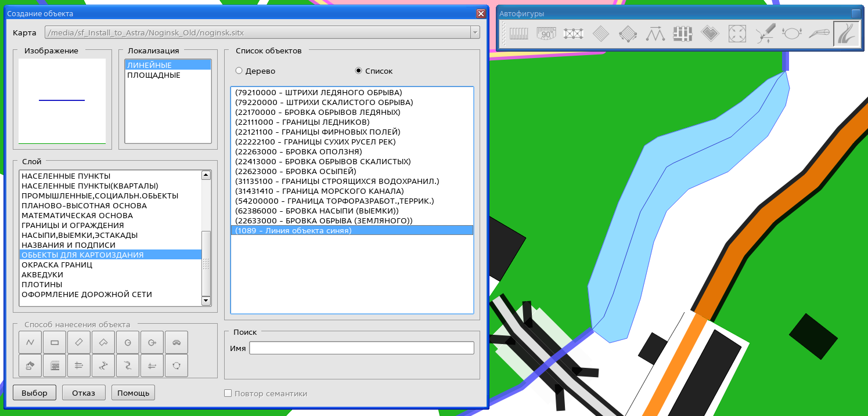Click the ellipse with arrows autoshape
Viewport: 868px width, 416px height.
click(792, 34)
